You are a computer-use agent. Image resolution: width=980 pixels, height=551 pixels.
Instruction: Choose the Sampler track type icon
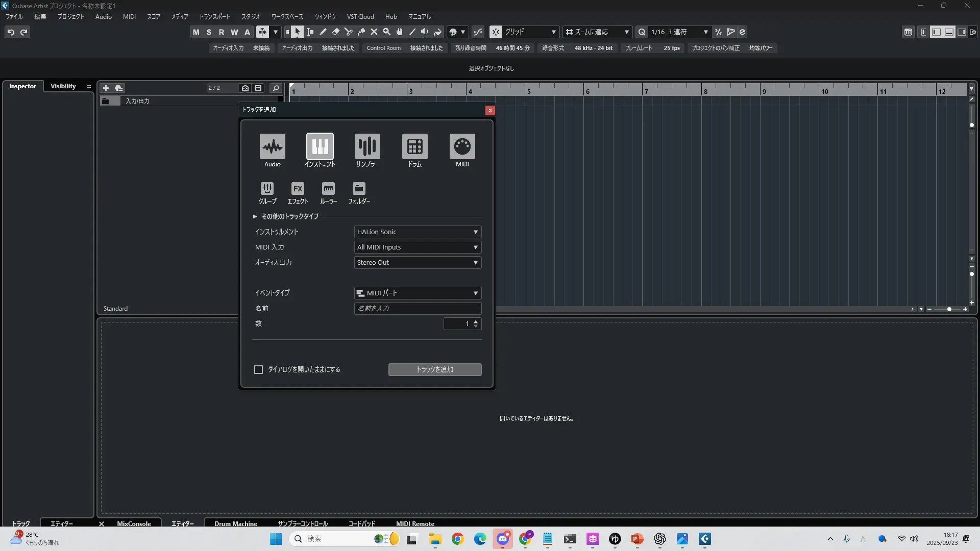point(367,147)
